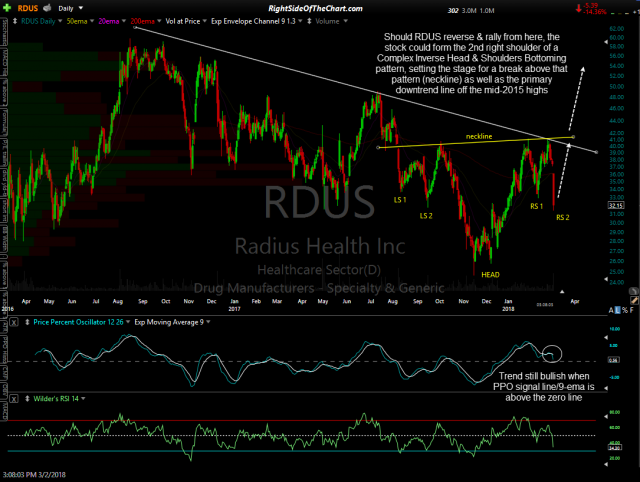Open the 200ema indicator dropdown
The height and width of the screenshot is (482, 640).
(159, 21)
